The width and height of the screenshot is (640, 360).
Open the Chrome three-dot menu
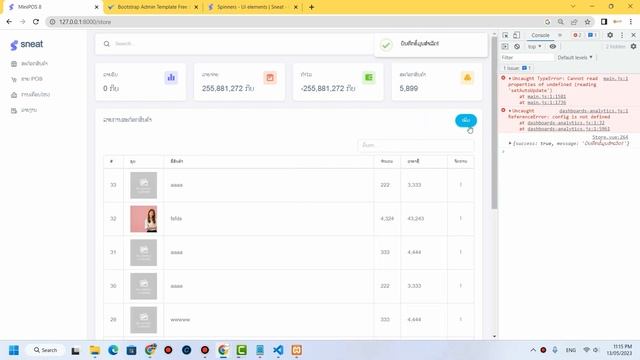click(631, 22)
